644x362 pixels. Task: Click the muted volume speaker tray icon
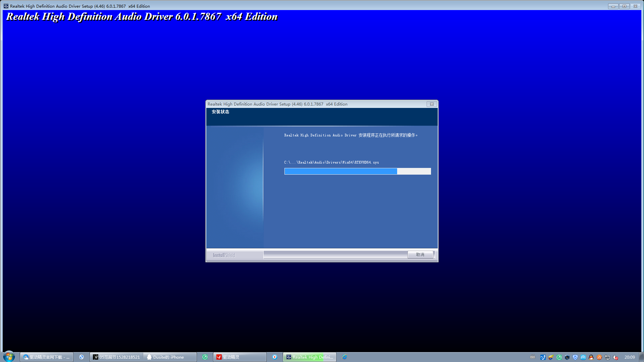coord(615,357)
